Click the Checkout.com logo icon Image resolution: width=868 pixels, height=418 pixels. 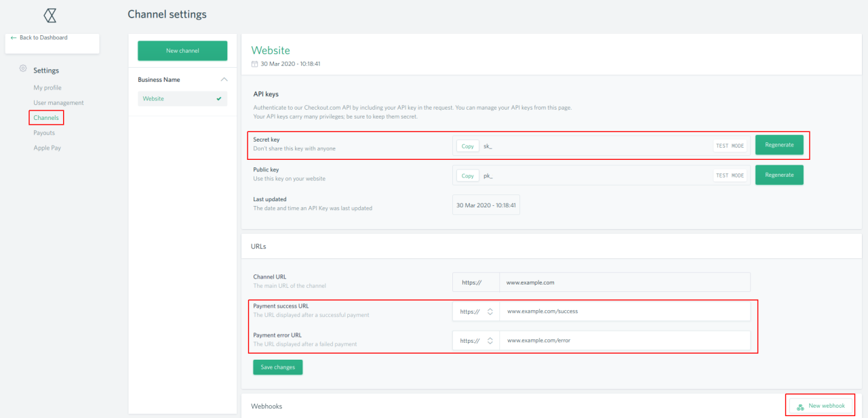click(x=50, y=16)
